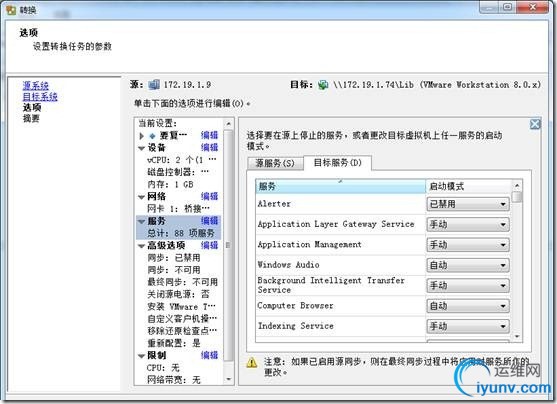
Task: Click 编辑 link next to 高级选项
Action: (209, 245)
